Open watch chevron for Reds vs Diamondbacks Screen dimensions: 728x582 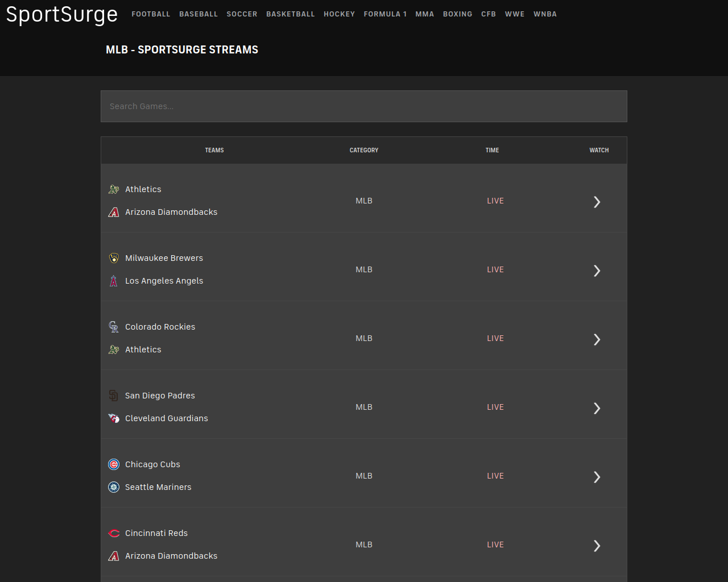click(597, 546)
